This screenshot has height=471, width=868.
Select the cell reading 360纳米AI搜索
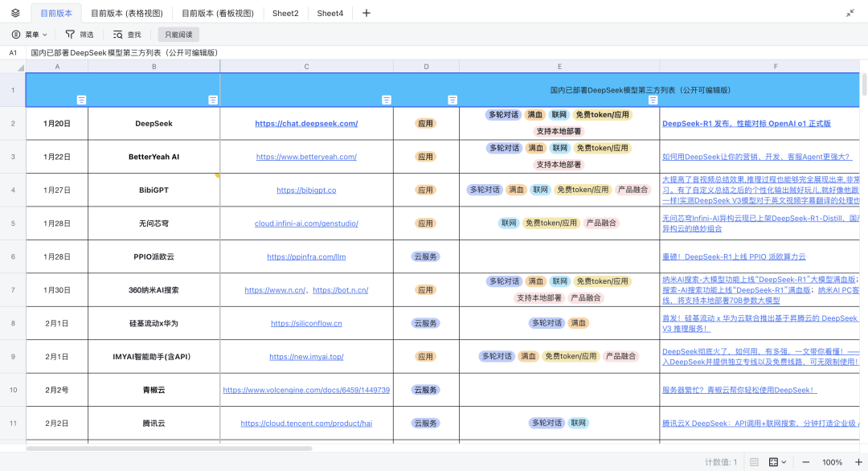pos(154,290)
